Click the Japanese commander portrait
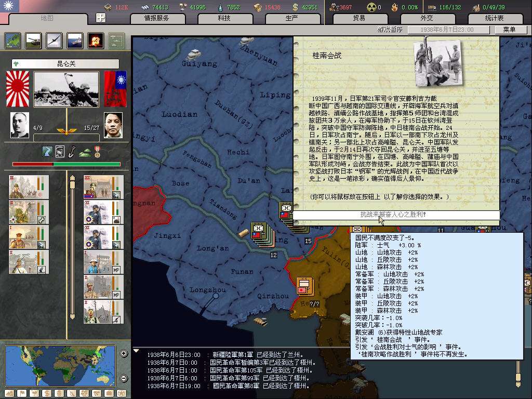Viewport: 532px width, 399px height. (20, 125)
